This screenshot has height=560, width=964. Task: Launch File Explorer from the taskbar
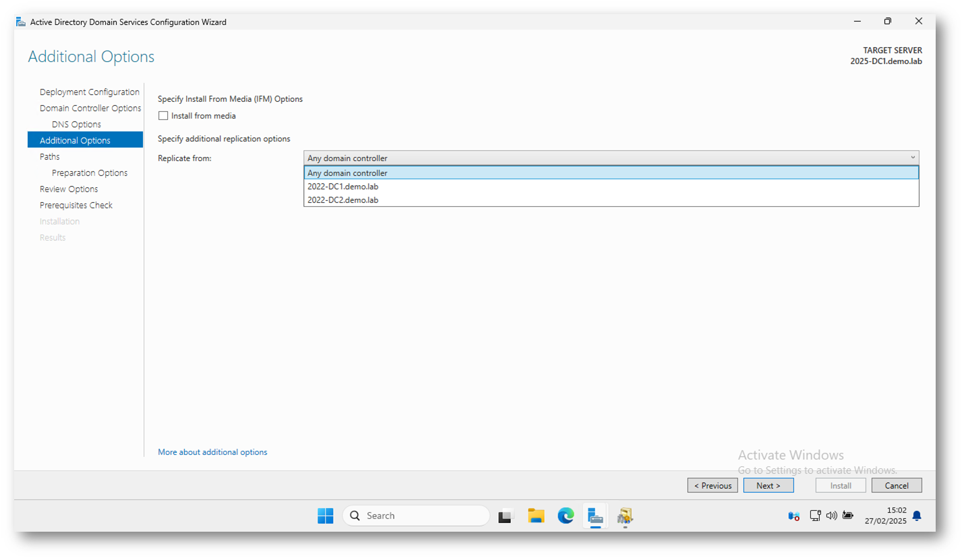[536, 516]
